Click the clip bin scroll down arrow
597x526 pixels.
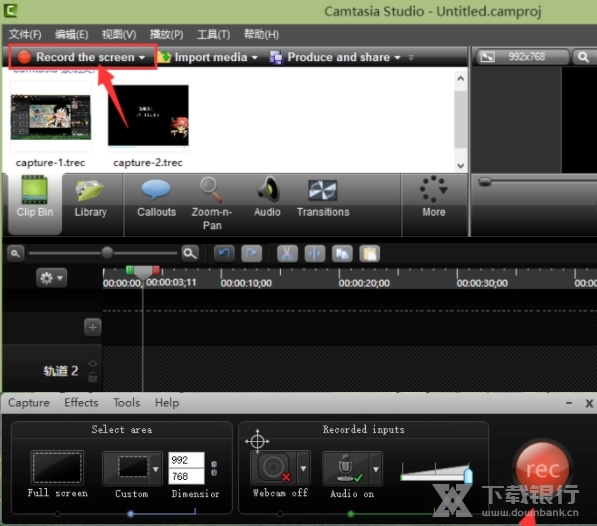(461, 166)
